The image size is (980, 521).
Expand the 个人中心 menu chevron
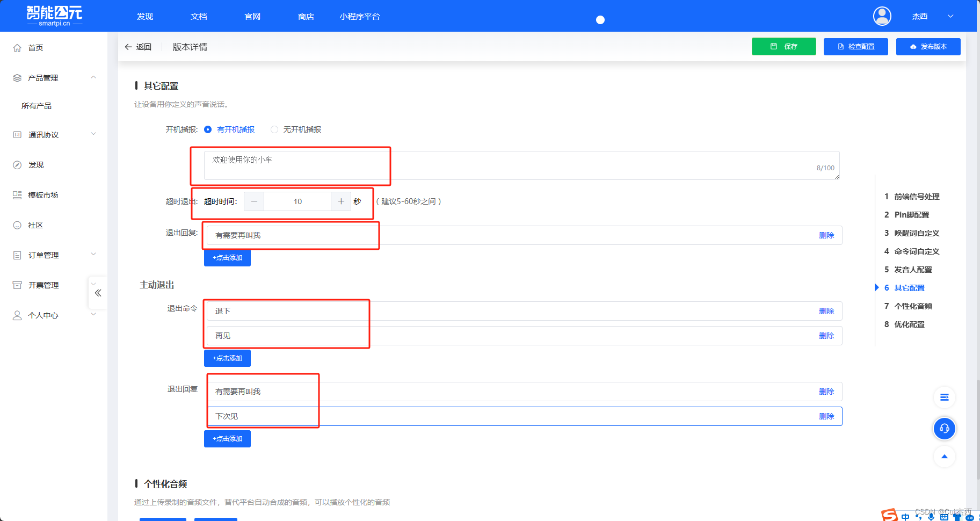tap(93, 314)
